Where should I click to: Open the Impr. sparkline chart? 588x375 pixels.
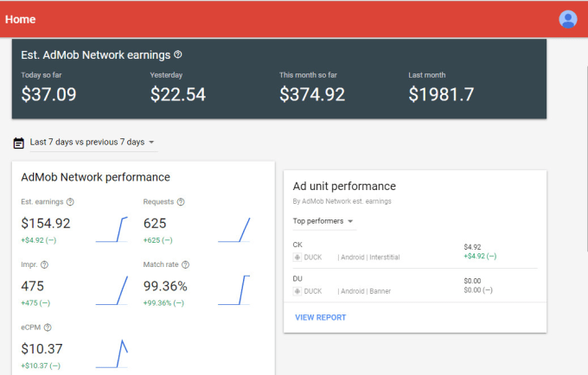click(112, 290)
